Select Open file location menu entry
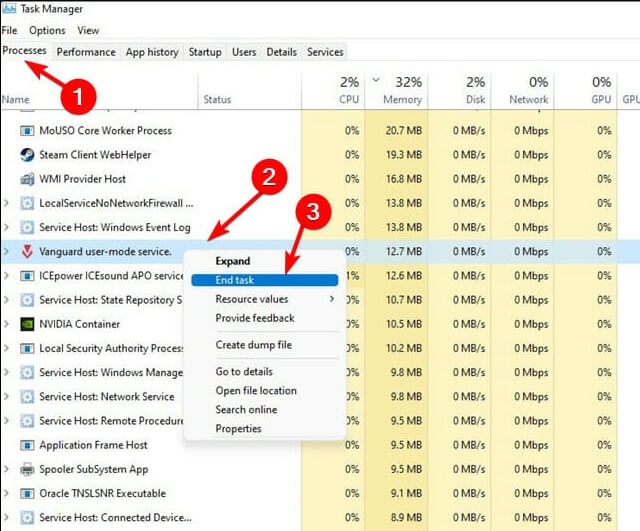The width and height of the screenshot is (640, 531). click(x=256, y=391)
